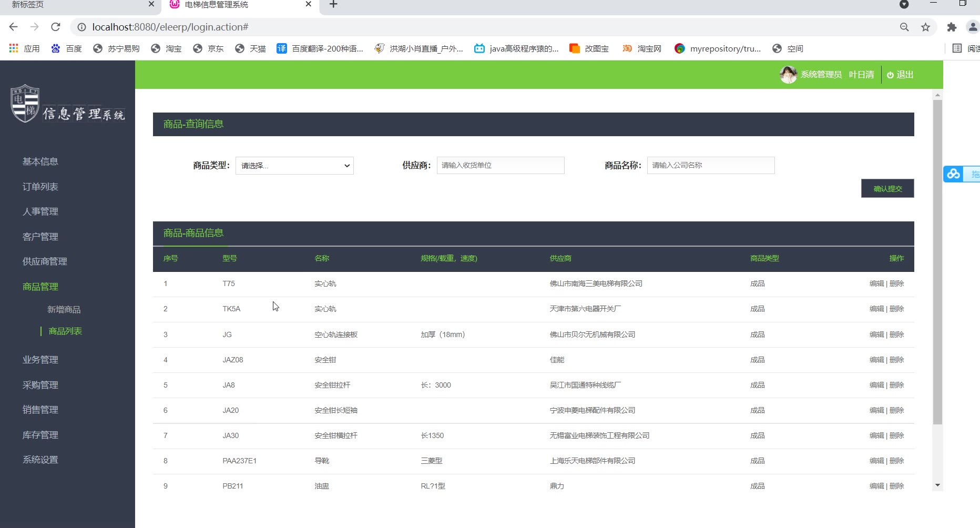The width and height of the screenshot is (980, 528).
Task: Click the tab search dropdown arrow
Action: coord(904,4)
